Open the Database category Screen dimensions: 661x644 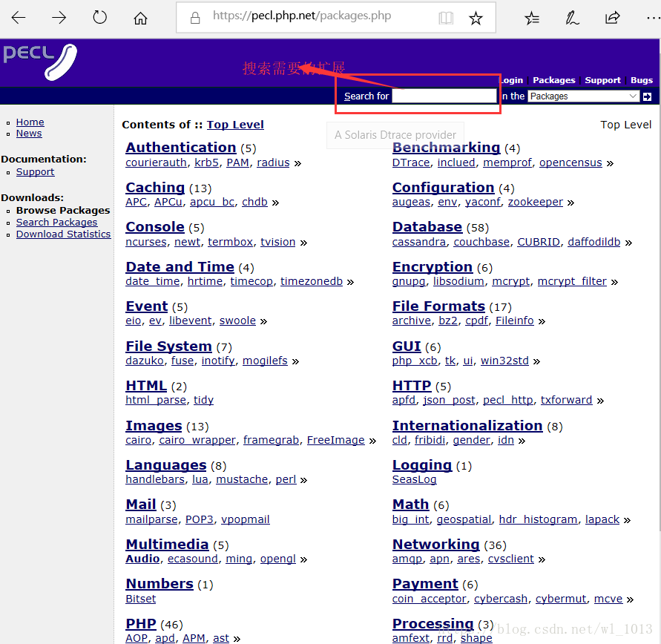click(x=427, y=227)
